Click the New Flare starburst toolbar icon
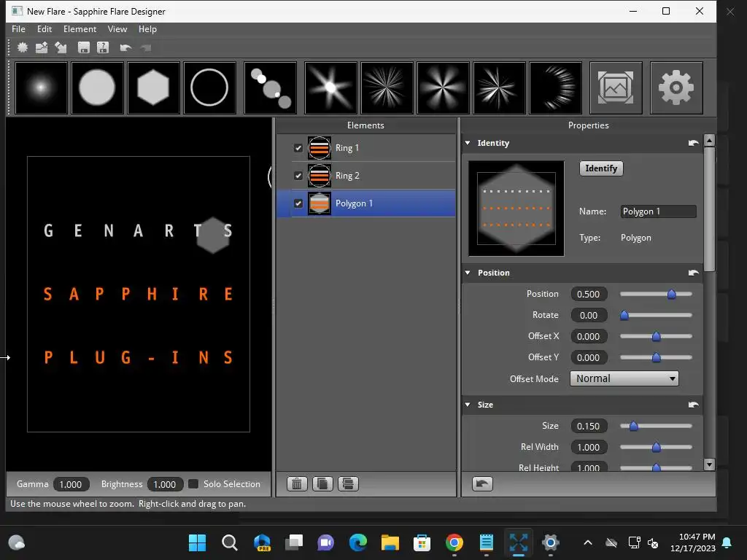 click(23, 47)
